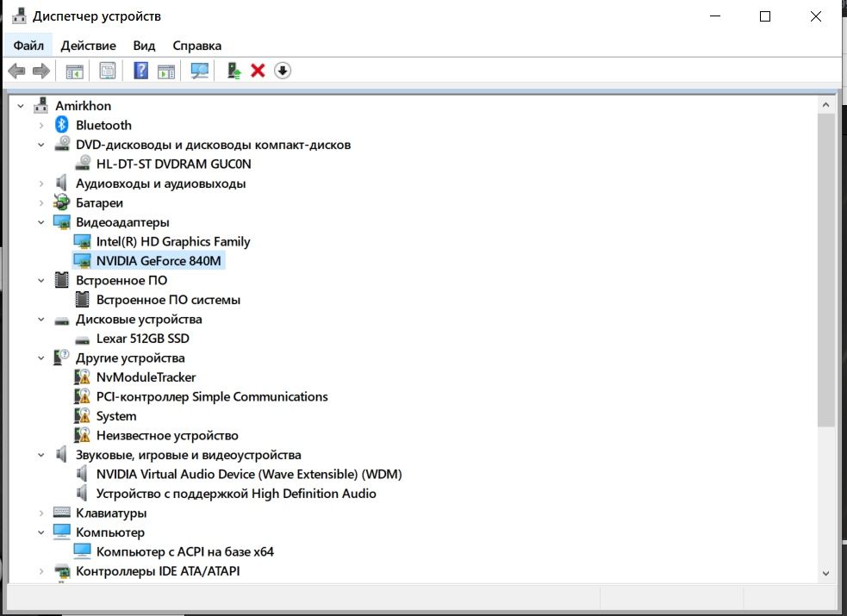Viewport: 847px width, 616px height.
Task: Click the Lexar 512GB SSD drive icon
Action: [x=82, y=339]
